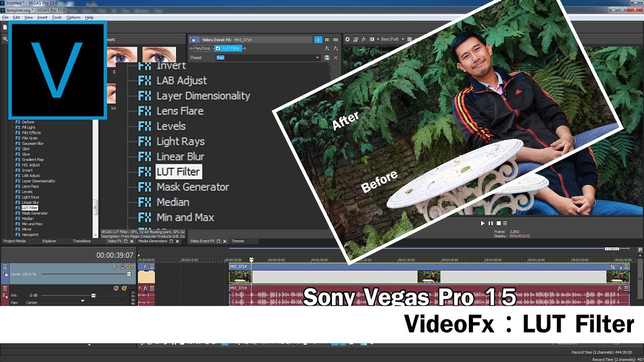Play the video preview
Image resolution: width=644 pixels, height=362 pixels.
[x=482, y=223]
